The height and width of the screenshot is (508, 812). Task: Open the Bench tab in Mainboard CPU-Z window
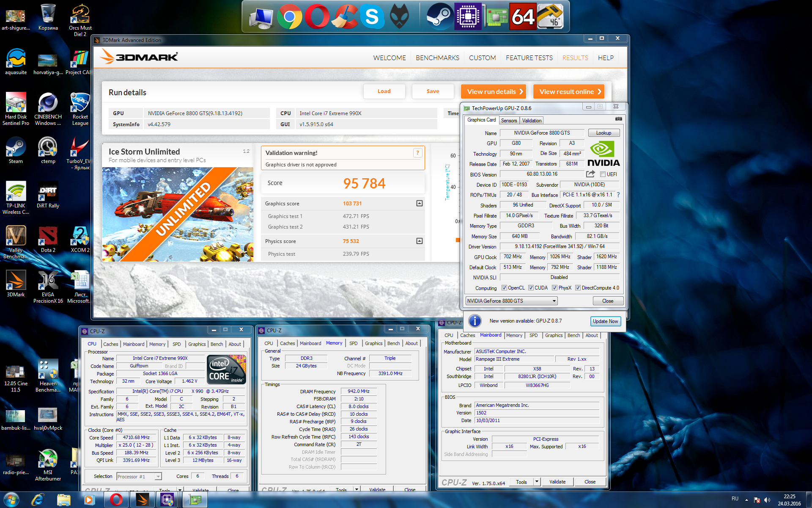point(573,335)
